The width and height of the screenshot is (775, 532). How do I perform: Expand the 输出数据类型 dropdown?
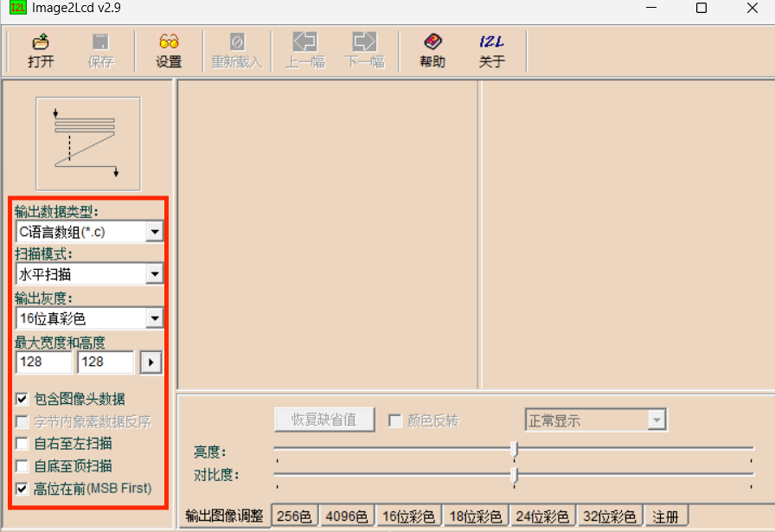[154, 232]
